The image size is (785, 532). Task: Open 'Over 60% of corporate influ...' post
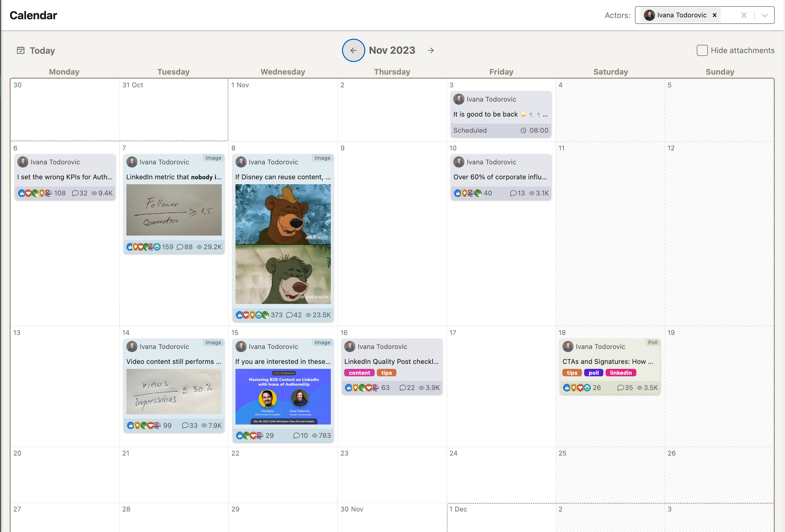click(501, 177)
